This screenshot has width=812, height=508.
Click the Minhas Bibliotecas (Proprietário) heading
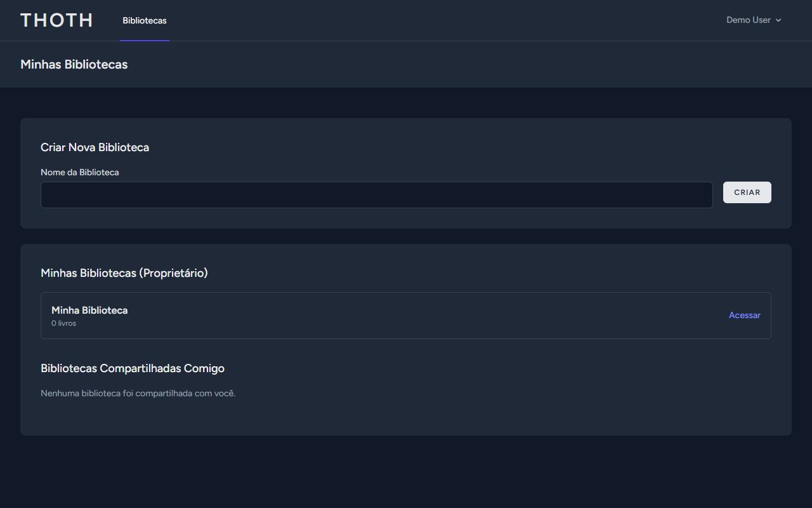point(124,273)
